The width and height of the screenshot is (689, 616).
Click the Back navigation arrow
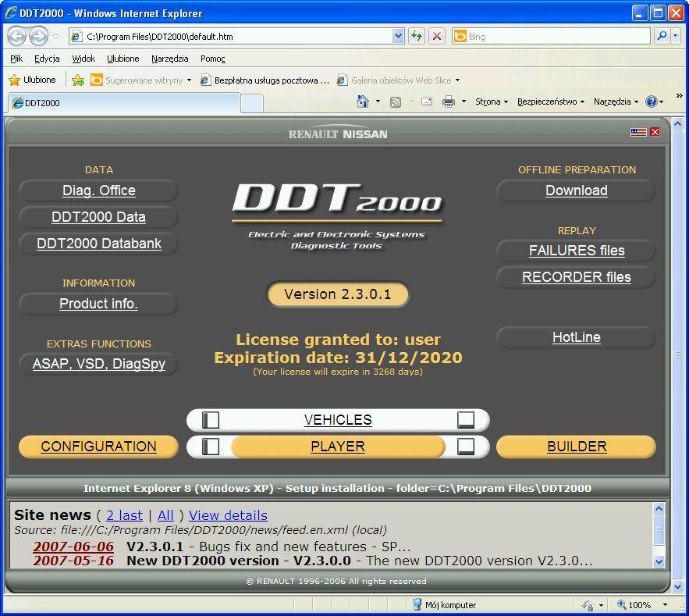click(16, 36)
